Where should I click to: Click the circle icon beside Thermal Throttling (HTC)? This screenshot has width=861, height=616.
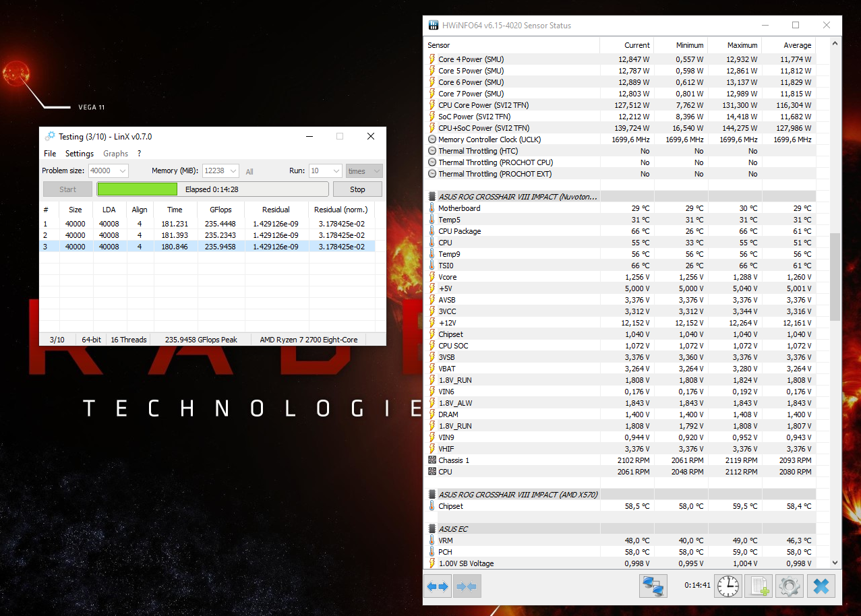(x=432, y=151)
